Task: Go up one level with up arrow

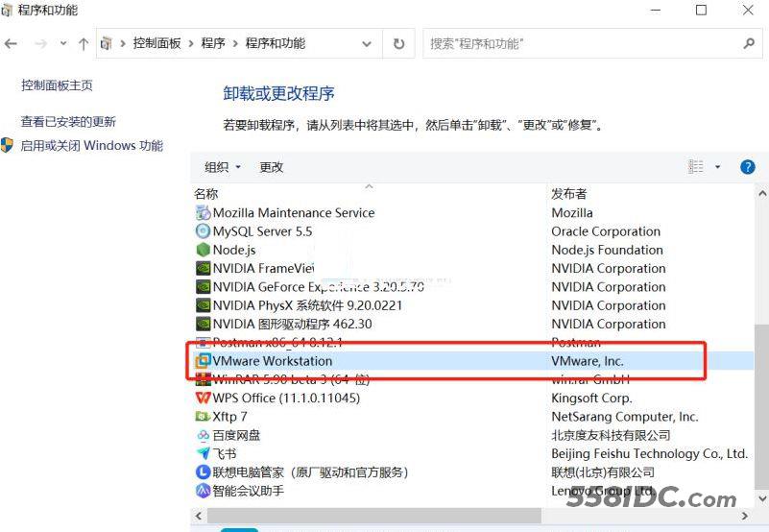Action: pyautogui.click(x=84, y=44)
